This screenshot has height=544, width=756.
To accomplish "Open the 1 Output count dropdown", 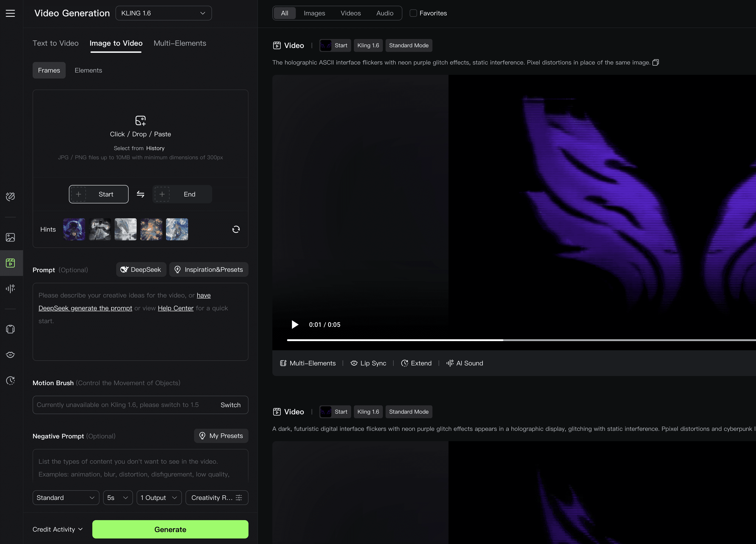I will point(159,498).
